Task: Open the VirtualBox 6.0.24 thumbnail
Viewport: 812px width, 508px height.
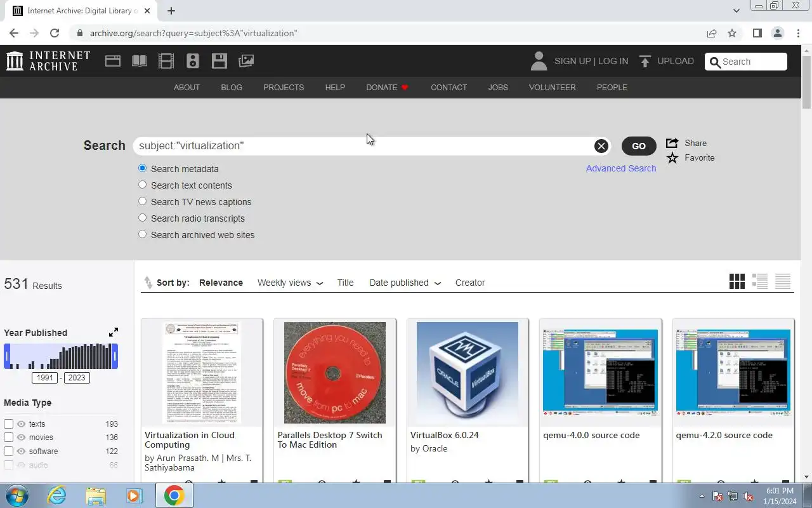Action: [468, 373]
